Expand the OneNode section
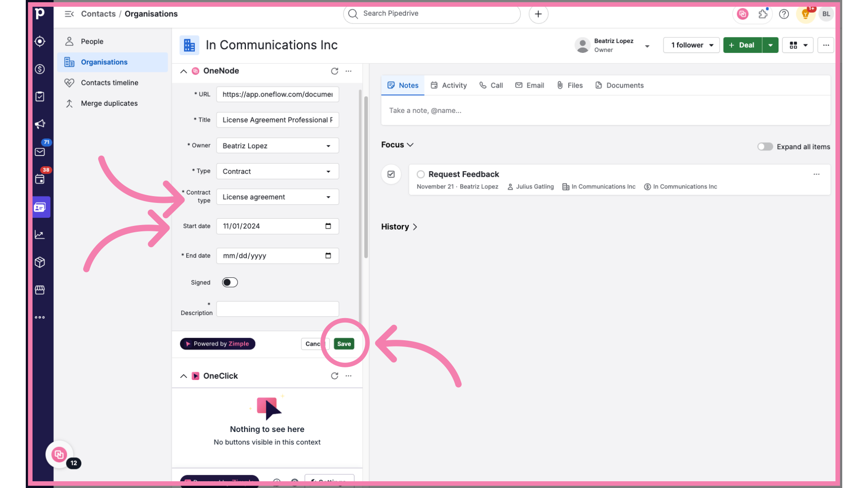 coord(184,70)
